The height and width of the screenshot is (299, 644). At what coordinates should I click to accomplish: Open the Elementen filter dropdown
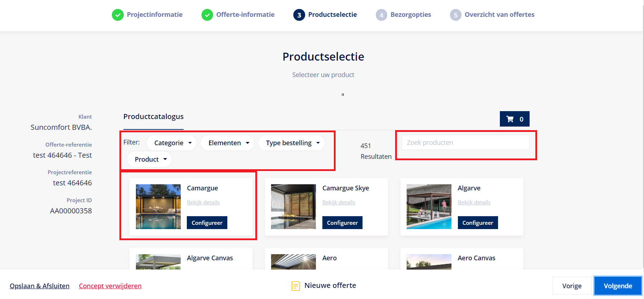pos(227,143)
